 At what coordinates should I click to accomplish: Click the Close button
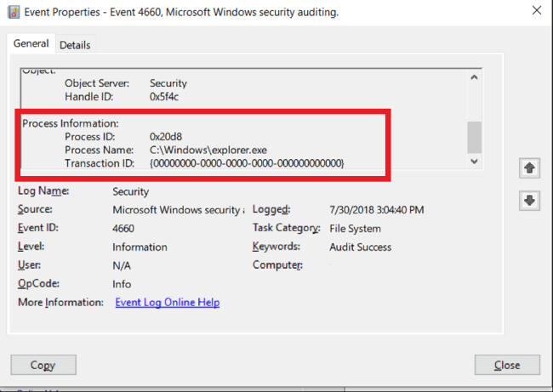(x=507, y=365)
